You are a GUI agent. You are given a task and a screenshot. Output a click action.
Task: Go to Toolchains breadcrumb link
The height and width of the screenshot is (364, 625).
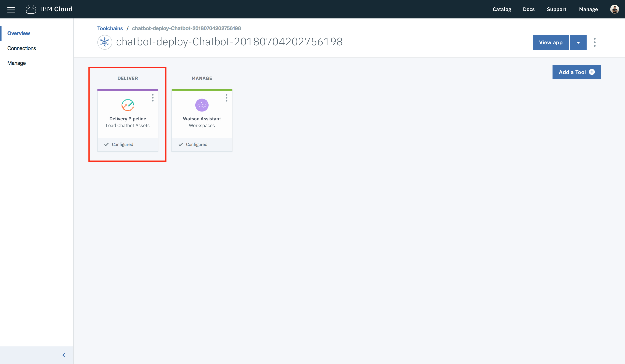tap(110, 28)
